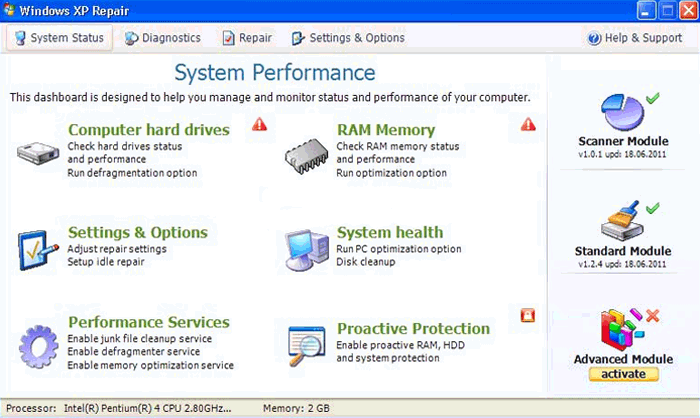Switch to the System Status tab

pyautogui.click(x=59, y=38)
